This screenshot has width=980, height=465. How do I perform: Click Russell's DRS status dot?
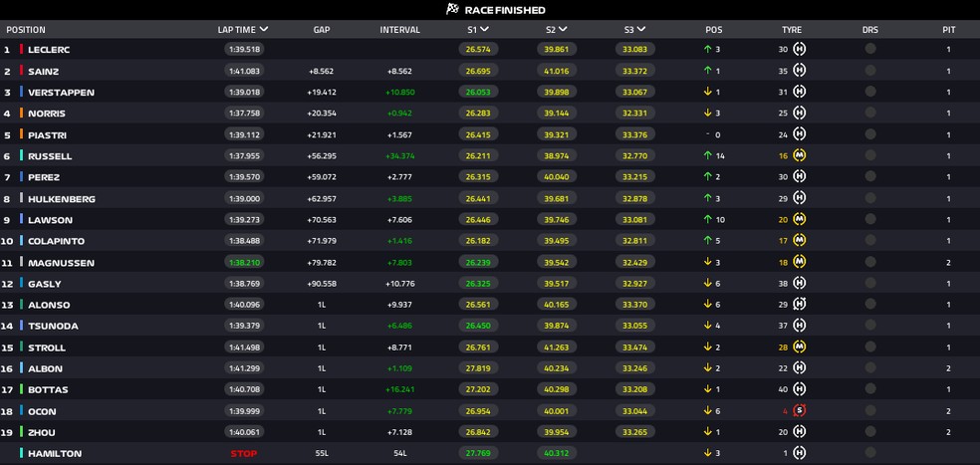pos(870,155)
